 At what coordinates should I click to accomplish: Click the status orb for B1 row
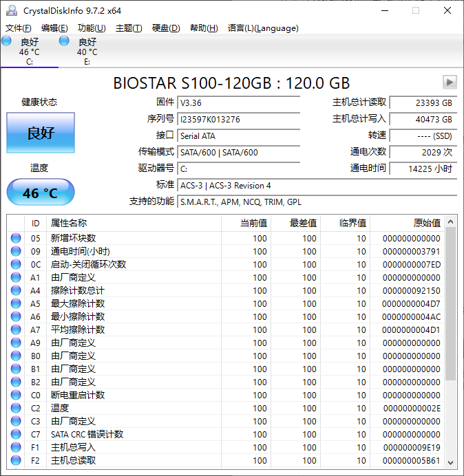pyautogui.click(x=16, y=369)
